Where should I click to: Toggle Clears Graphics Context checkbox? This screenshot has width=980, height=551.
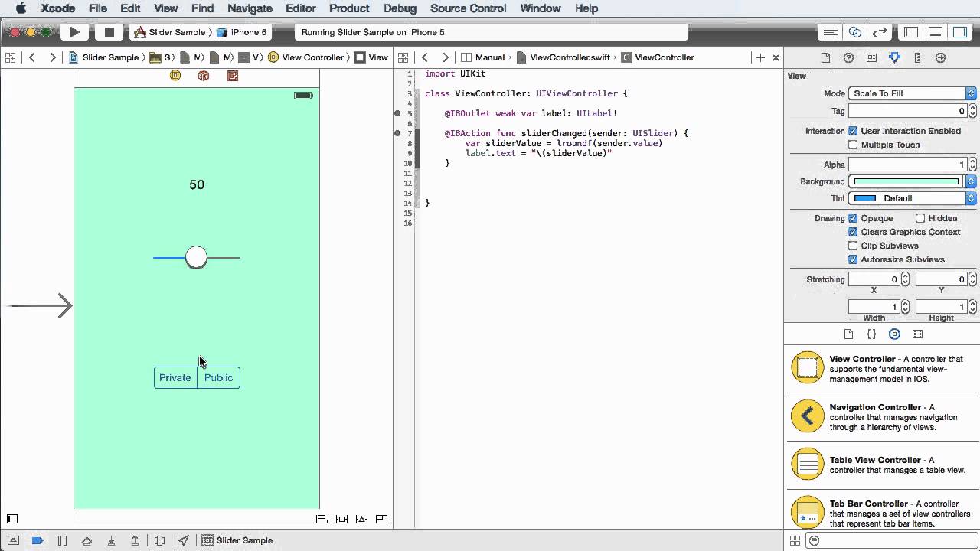pos(853,232)
